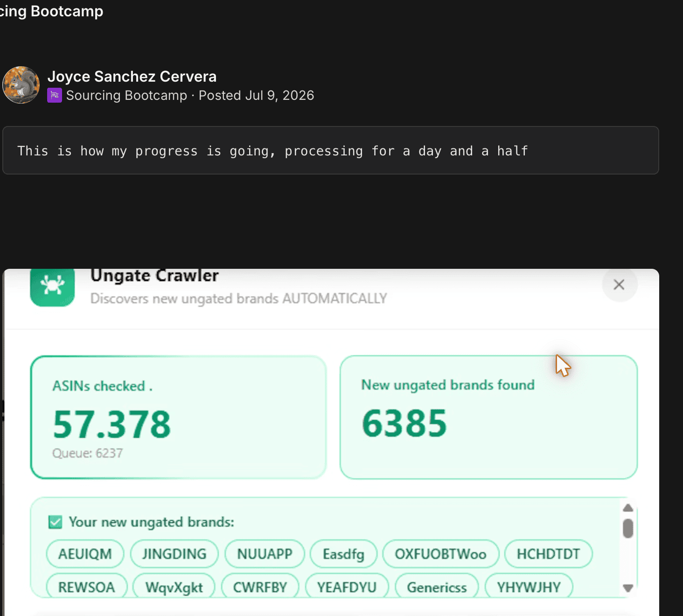
Task: Open the Joyce Sanchez Cervera profile name
Action: pos(132,77)
